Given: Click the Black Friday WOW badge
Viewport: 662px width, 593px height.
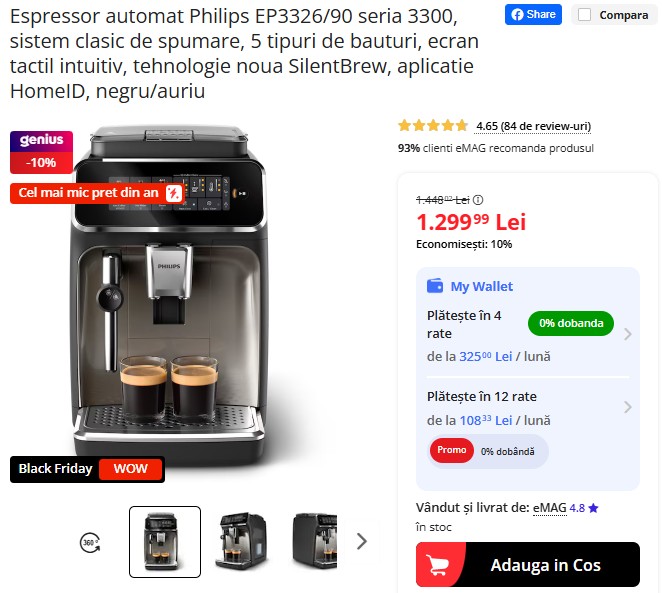Looking at the screenshot, I should click(x=87, y=469).
